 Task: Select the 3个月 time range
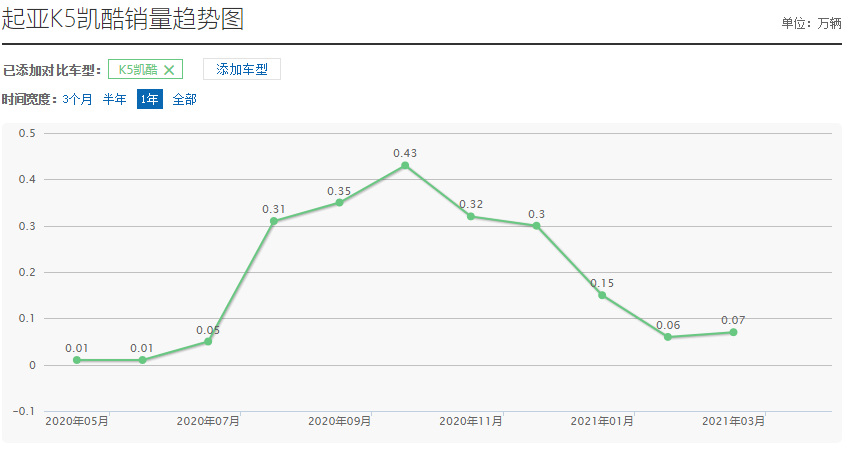[77, 99]
